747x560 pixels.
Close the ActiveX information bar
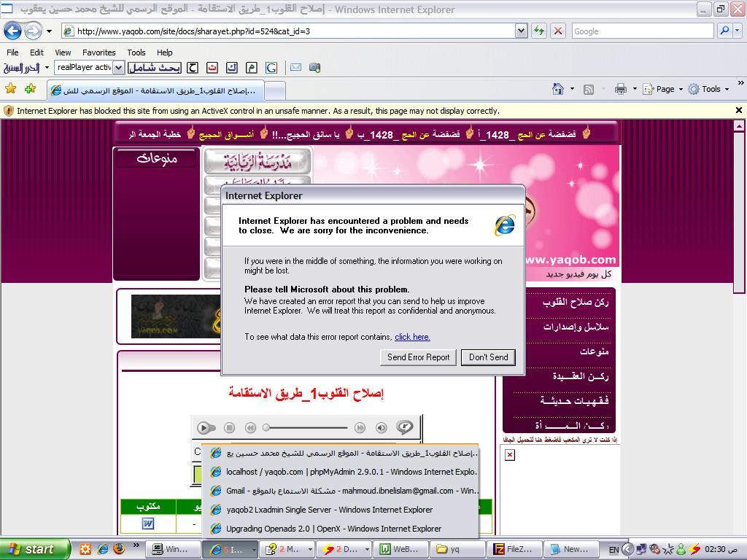pos(738,111)
